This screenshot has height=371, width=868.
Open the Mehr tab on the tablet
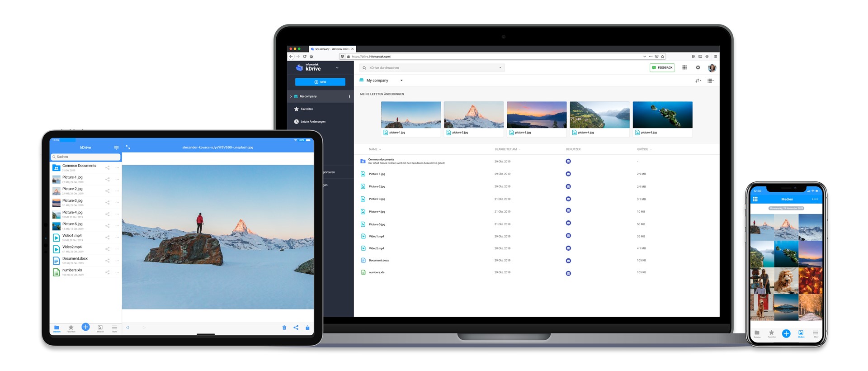pos(115,328)
